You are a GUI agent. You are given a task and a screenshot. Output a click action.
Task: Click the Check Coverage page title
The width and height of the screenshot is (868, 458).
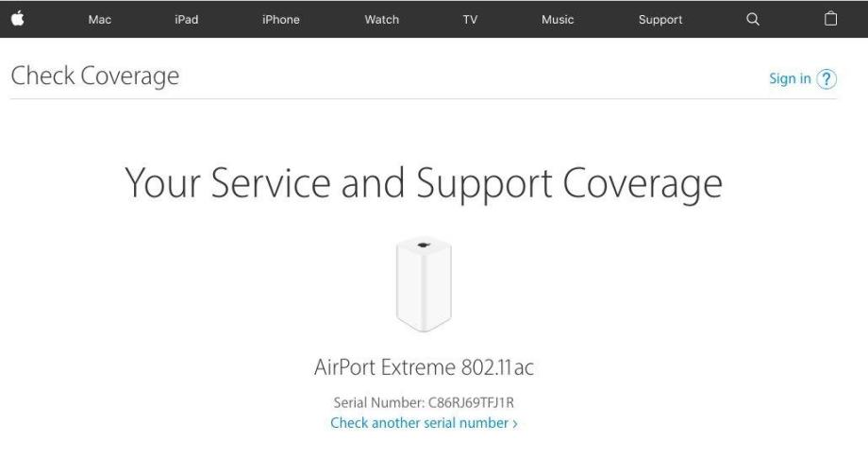(x=95, y=76)
